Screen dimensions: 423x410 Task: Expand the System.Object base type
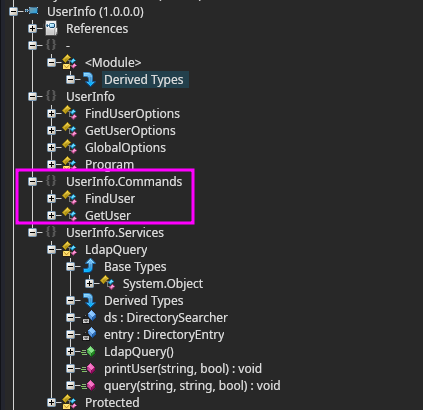point(89,283)
